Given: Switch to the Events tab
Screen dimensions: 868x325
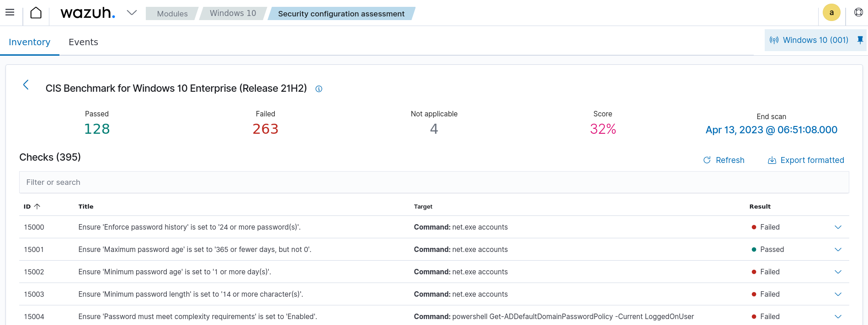Looking at the screenshot, I should (83, 42).
